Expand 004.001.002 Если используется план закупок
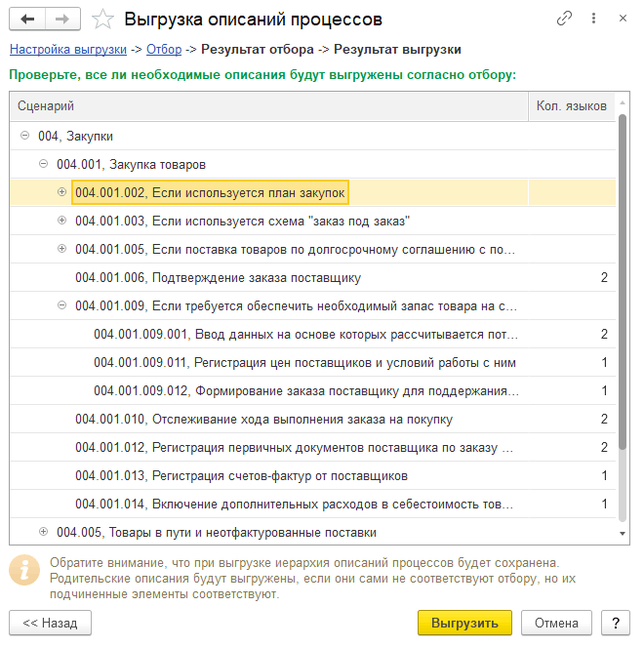Viewport: 644px width, 647px height. point(61,192)
